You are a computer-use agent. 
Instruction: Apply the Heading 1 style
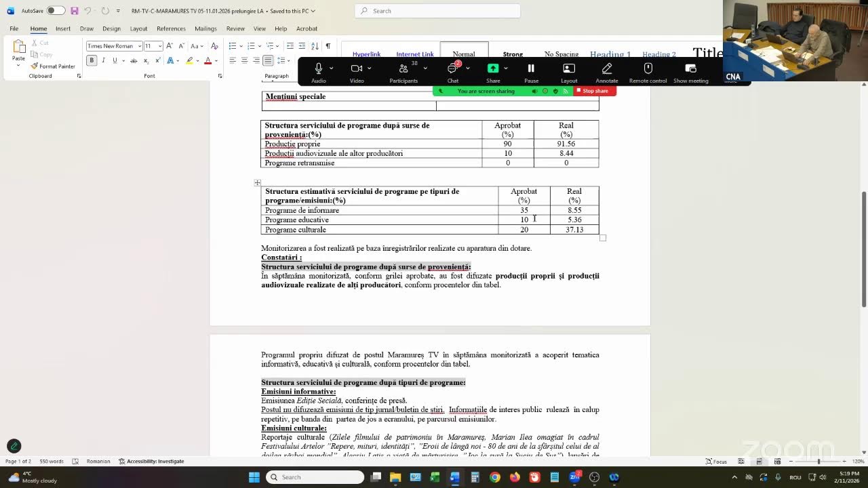(610, 54)
